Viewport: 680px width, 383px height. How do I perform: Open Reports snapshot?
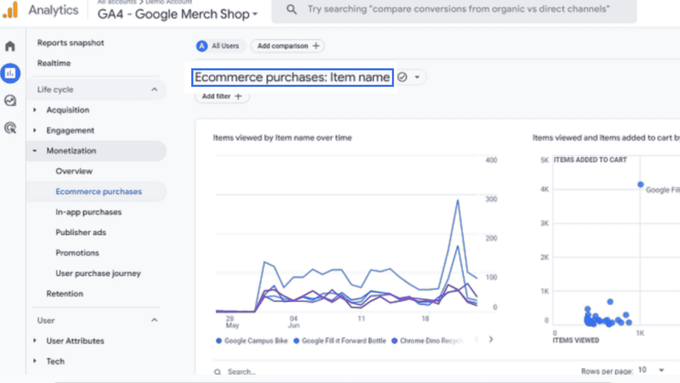pos(71,43)
